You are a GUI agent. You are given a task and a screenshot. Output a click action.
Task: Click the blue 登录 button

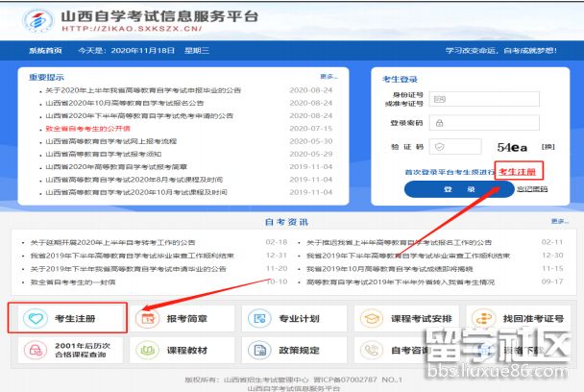[x=458, y=190]
